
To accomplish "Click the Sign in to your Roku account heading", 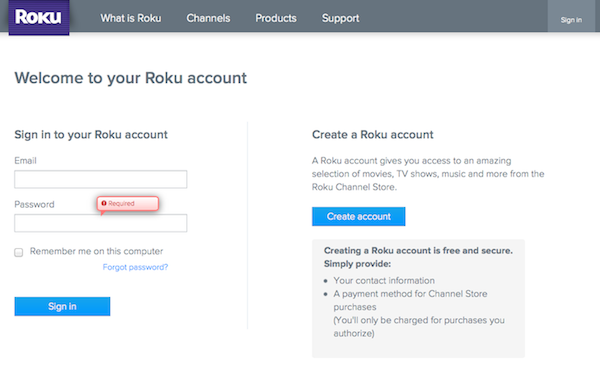I will tap(91, 135).
